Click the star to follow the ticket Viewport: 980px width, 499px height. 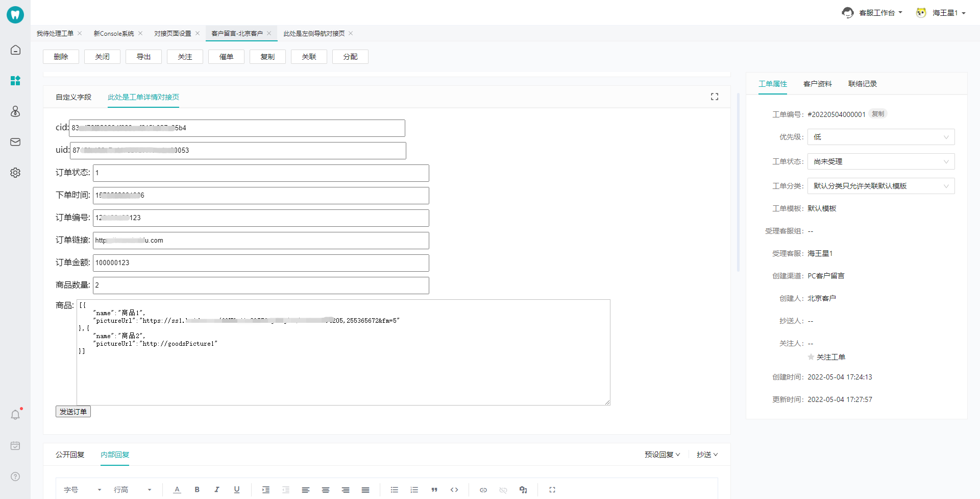[x=811, y=357]
